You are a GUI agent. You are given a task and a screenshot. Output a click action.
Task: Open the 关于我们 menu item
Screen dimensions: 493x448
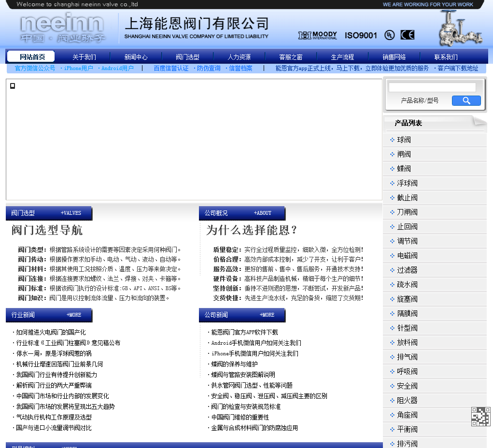[x=85, y=57]
